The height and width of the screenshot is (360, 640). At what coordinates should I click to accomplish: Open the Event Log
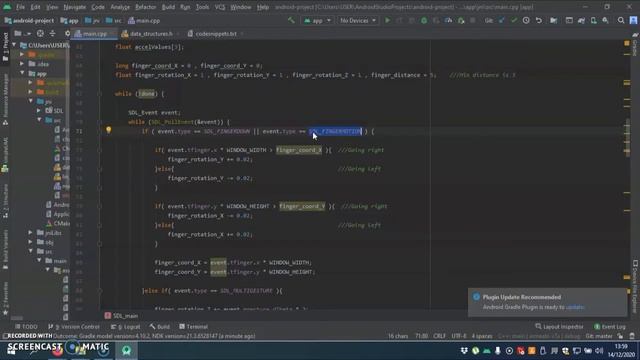tap(610, 327)
